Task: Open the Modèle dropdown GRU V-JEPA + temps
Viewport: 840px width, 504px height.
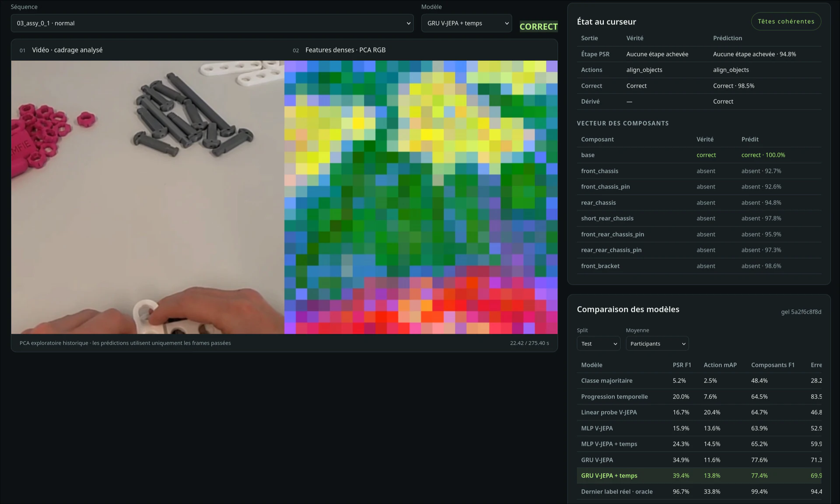Action: [x=466, y=23]
